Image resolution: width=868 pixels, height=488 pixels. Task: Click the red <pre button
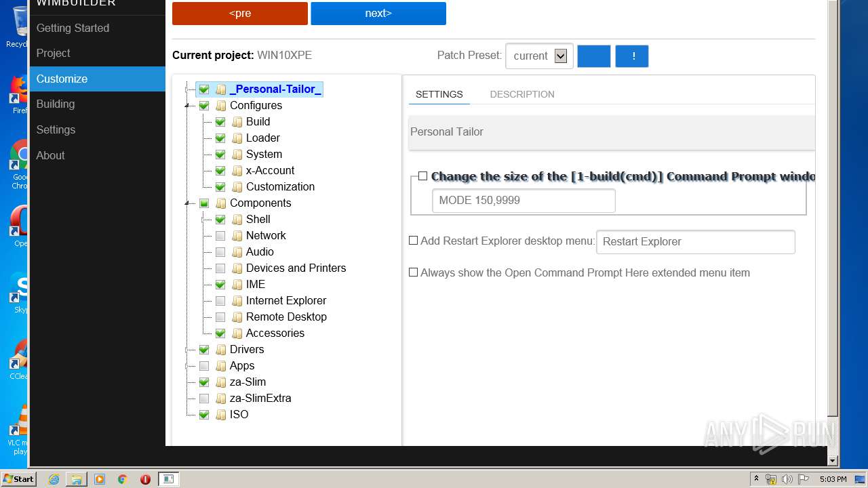(x=240, y=13)
